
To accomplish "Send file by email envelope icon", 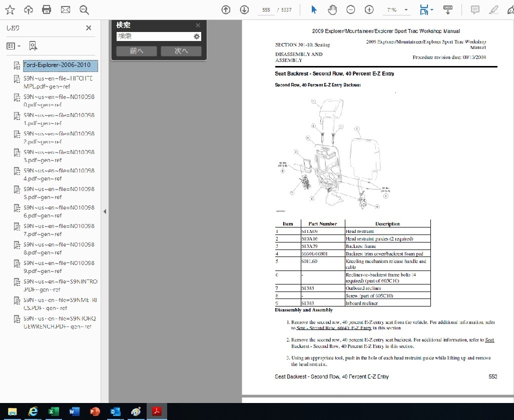I will [x=66, y=10].
